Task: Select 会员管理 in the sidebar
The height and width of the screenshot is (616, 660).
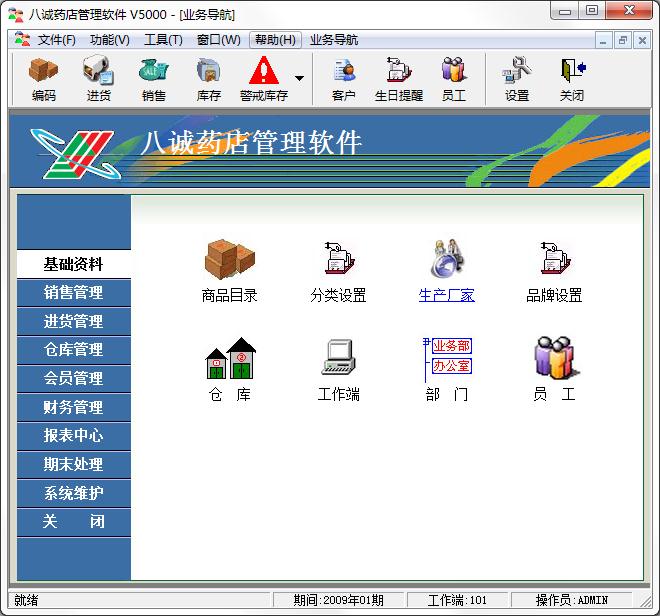Action: (x=74, y=378)
